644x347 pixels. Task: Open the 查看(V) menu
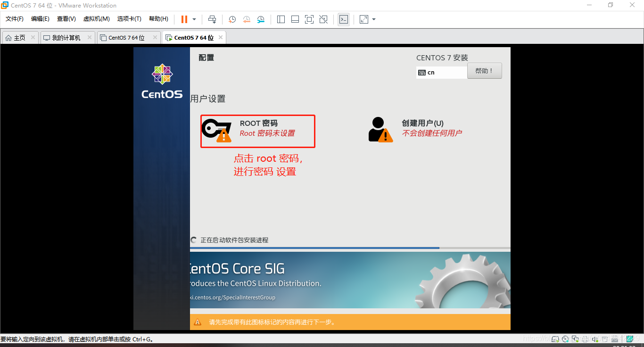[x=66, y=19]
